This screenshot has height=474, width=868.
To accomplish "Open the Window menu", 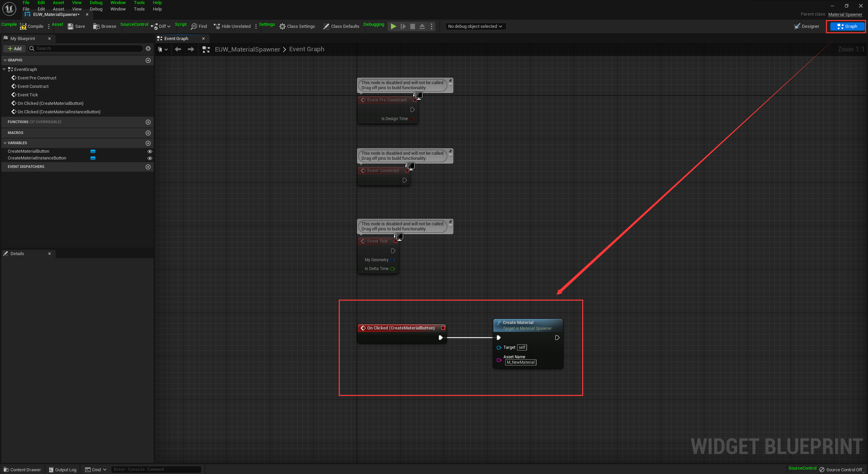I will pos(118,9).
